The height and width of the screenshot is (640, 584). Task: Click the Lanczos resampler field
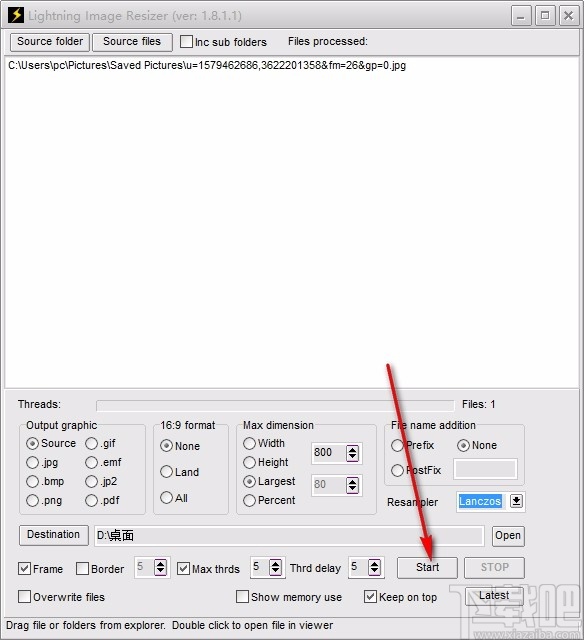(480, 501)
